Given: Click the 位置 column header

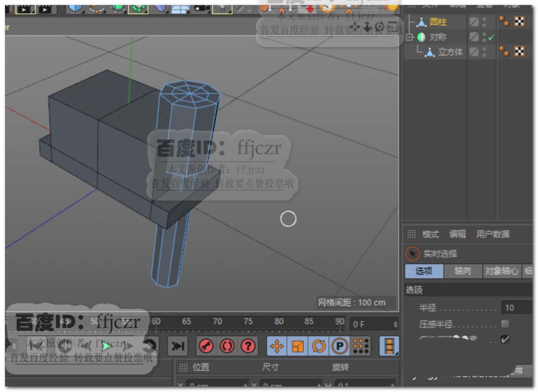Looking at the screenshot, I should point(201,367).
